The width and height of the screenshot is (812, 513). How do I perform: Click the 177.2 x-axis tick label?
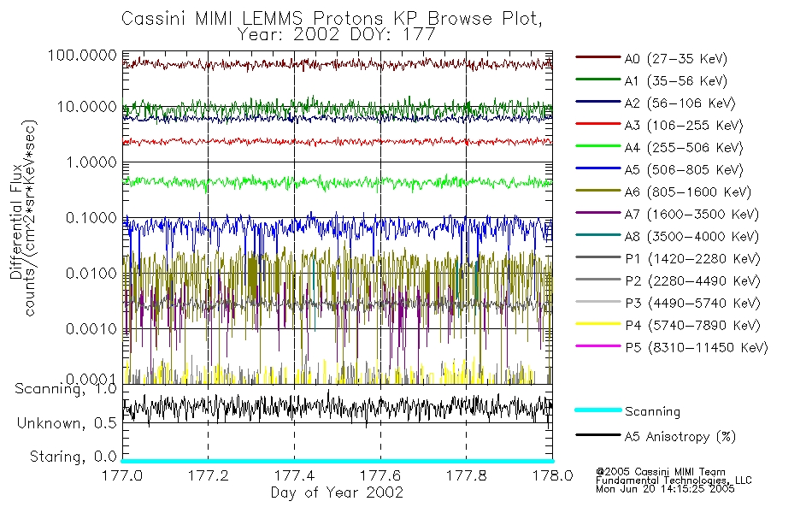point(209,475)
